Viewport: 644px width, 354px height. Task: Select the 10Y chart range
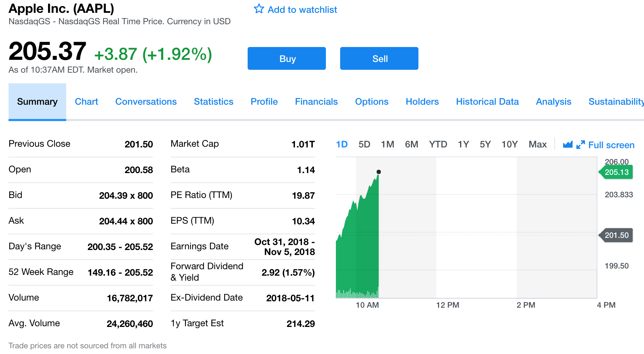click(510, 144)
